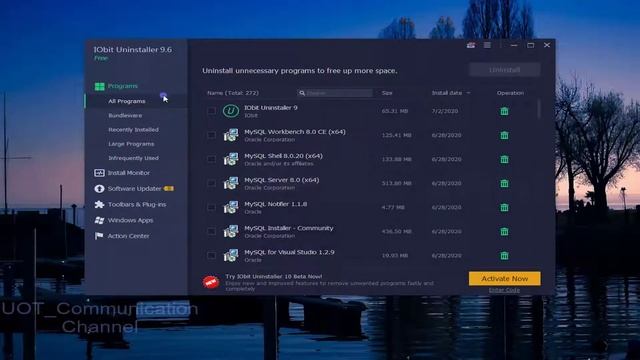Viewport: 640px width, 360px height.
Task: Check the box for MySQL Notifier 1.1.8
Action: coord(211,207)
